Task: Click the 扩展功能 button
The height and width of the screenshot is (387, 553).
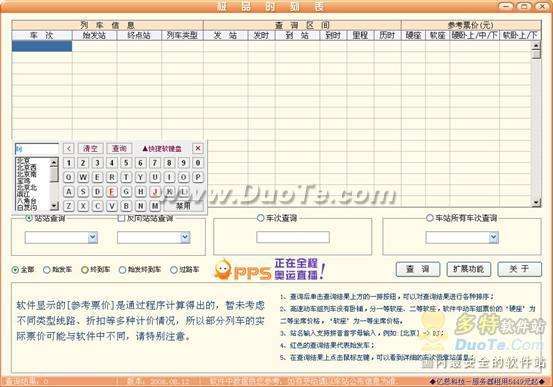Action: point(468,270)
